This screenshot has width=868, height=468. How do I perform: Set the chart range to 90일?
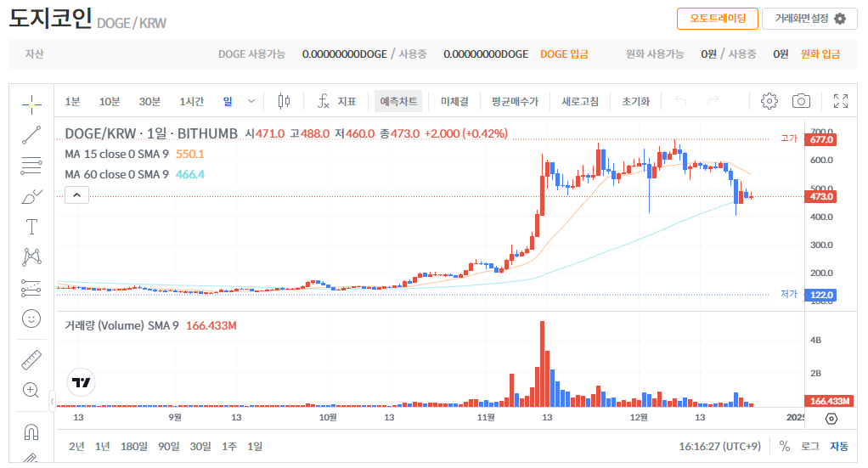pos(169,447)
